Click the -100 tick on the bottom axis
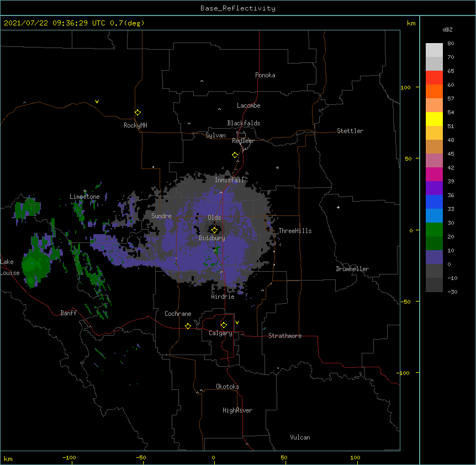Screen dimensions: 476x465 coord(69,457)
